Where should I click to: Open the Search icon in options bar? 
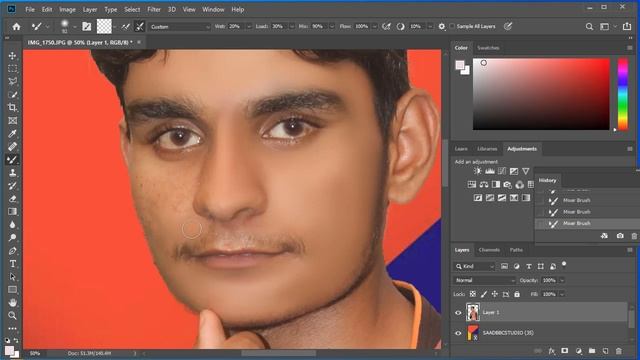click(x=589, y=27)
